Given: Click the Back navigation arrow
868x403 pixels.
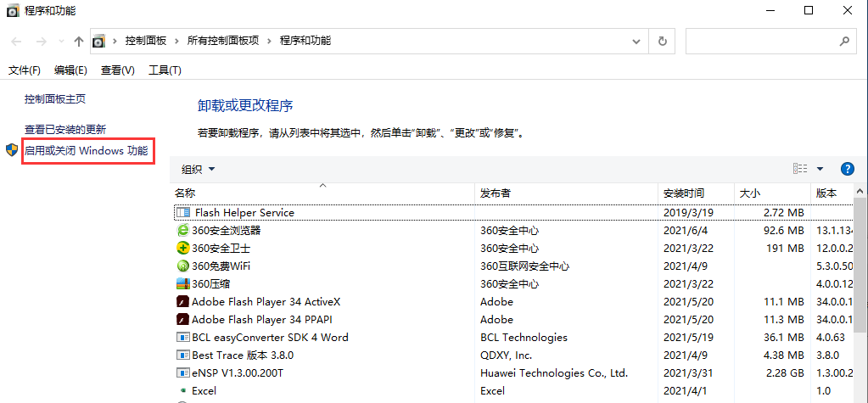Looking at the screenshot, I should click(17, 41).
